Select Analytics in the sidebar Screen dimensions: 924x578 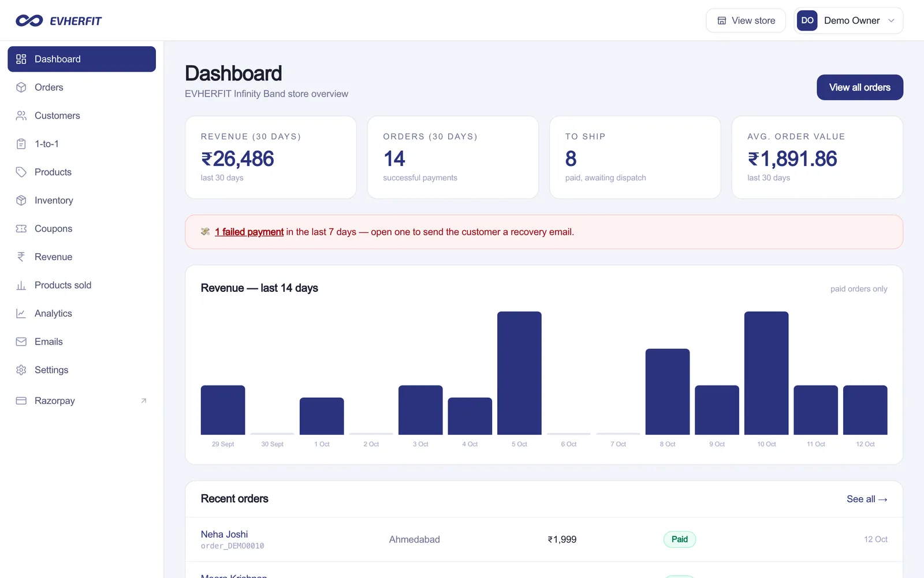(x=81, y=314)
